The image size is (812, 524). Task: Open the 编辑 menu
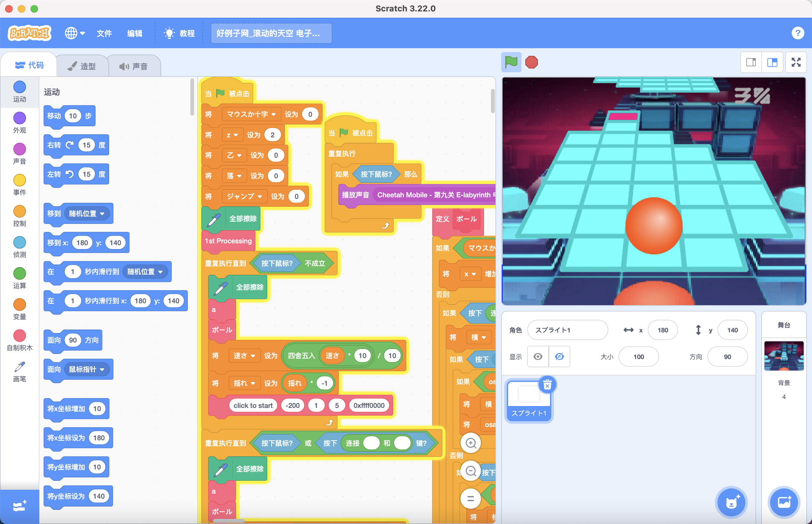click(135, 33)
